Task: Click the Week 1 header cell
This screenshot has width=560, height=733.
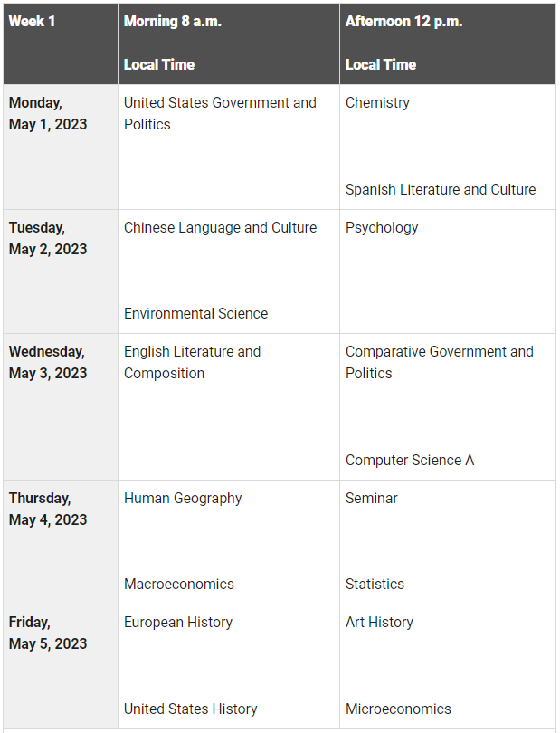Action: point(32,22)
